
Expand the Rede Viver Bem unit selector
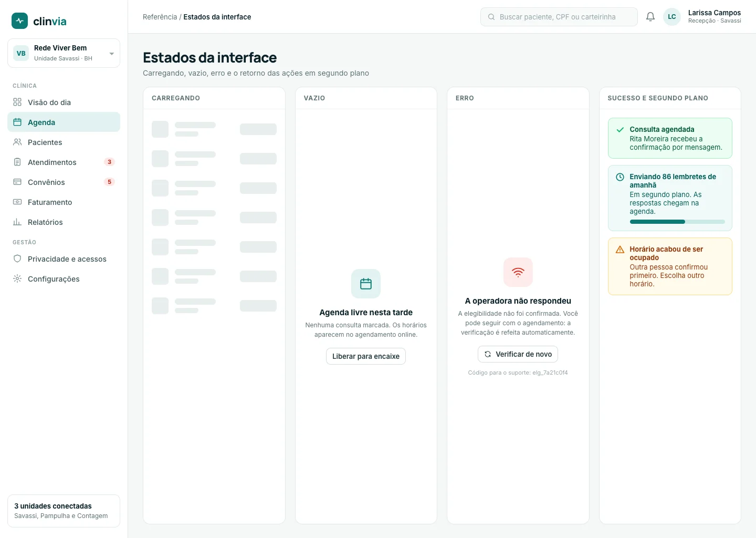(64, 53)
